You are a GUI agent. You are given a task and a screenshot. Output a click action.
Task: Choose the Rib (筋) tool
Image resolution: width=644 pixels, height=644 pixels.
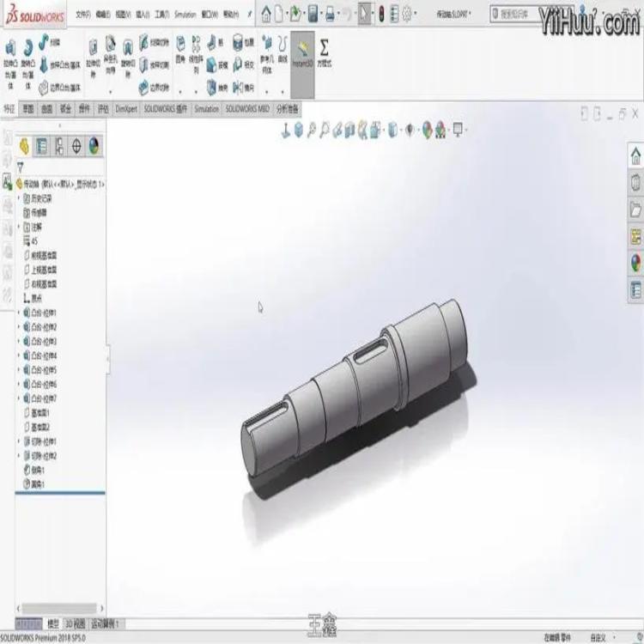(x=216, y=42)
